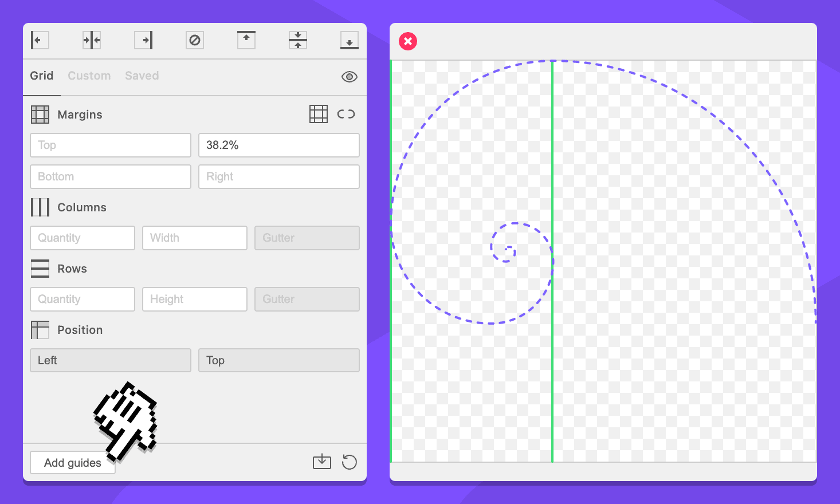Switch to the Custom tab

[89, 76]
